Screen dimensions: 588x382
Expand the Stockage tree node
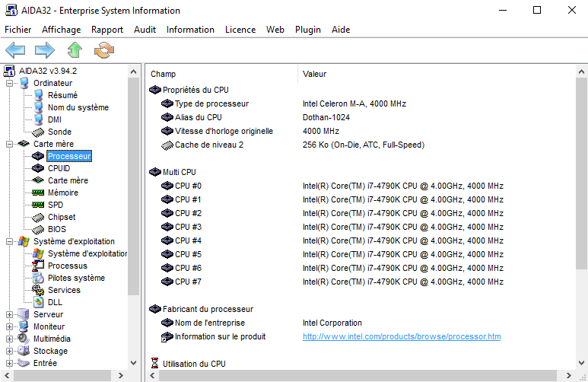point(10,351)
